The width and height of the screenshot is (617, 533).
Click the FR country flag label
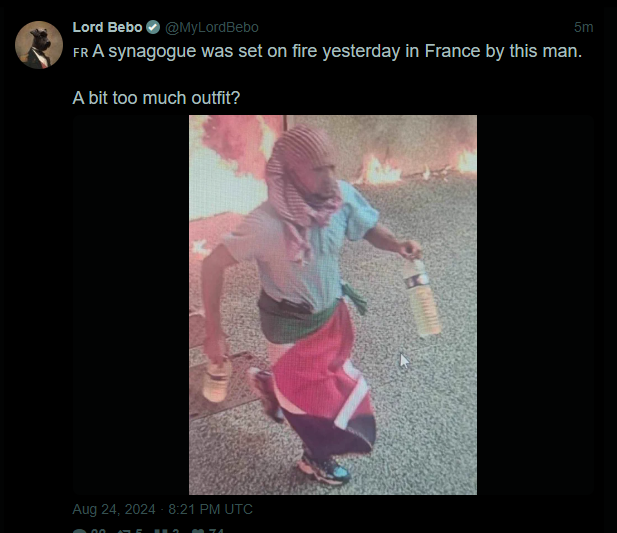(81, 53)
